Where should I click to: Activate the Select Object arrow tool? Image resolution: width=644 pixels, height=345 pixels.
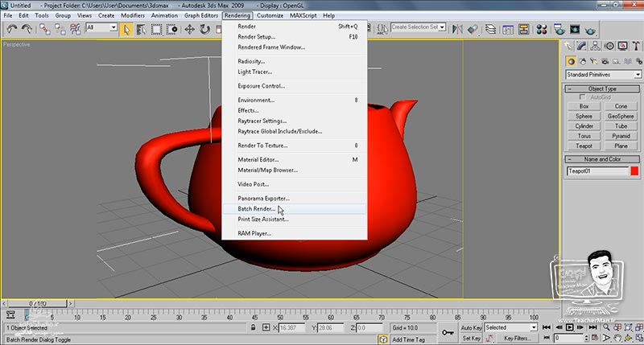pyautogui.click(x=126, y=29)
